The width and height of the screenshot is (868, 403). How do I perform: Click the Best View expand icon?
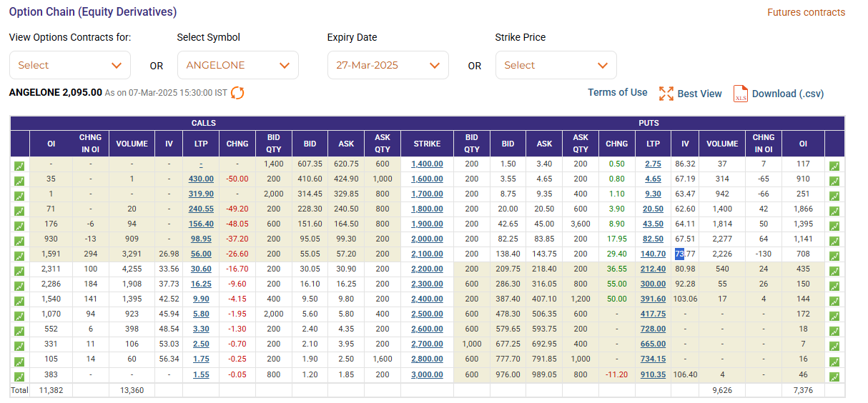pyautogui.click(x=666, y=94)
